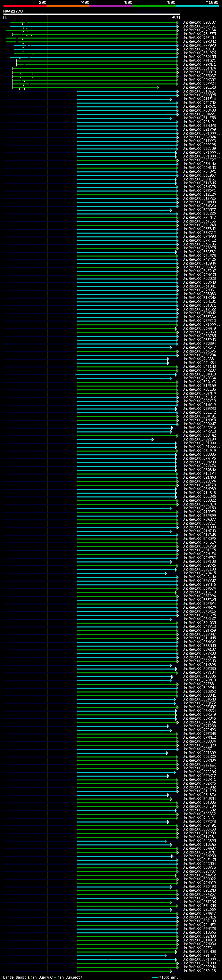Click label UniRef100_A9T571
Screen dimensions: 222x980
click(199, 60)
